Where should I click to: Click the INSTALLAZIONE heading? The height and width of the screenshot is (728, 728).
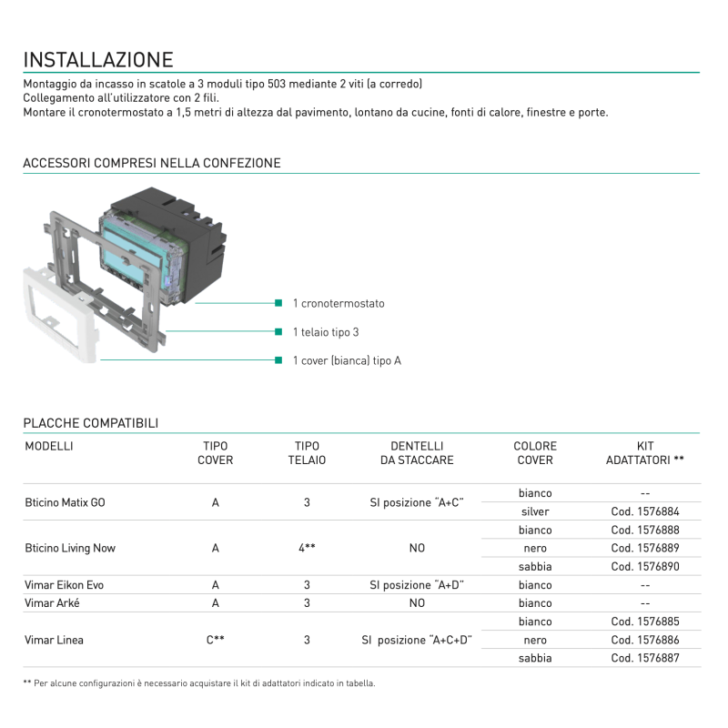click(98, 60)
